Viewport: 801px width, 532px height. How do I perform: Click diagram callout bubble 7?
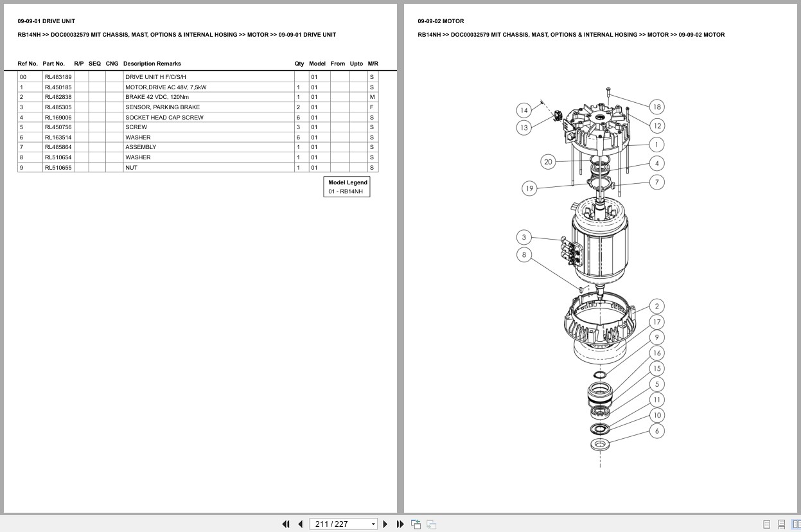pyautogui.click(x=656, y=182)
